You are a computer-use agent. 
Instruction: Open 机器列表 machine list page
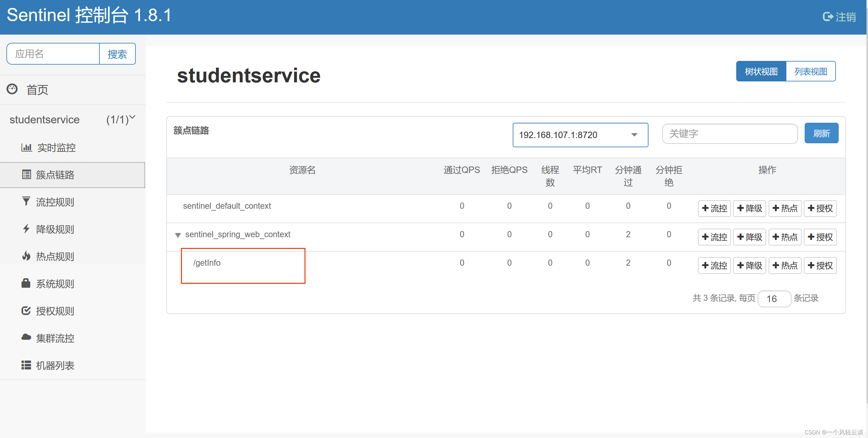pos(55,365)
